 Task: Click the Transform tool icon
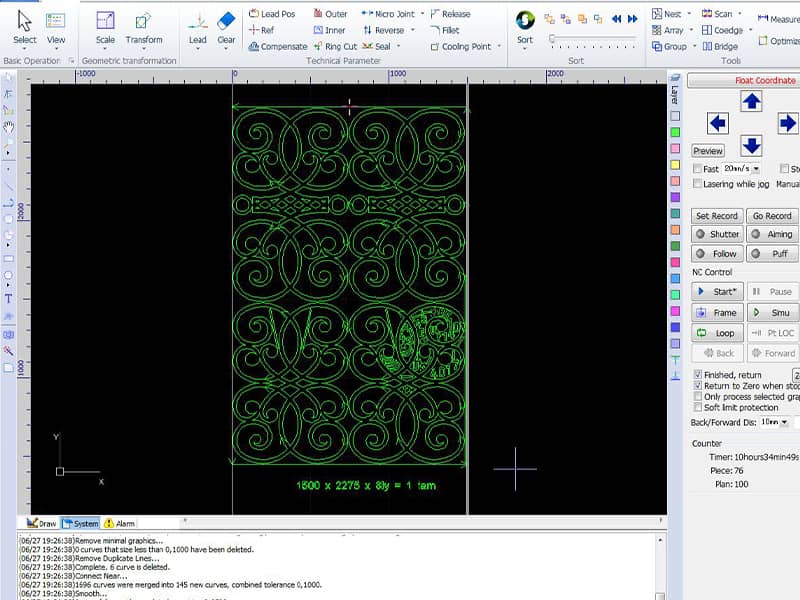point(144,22)
